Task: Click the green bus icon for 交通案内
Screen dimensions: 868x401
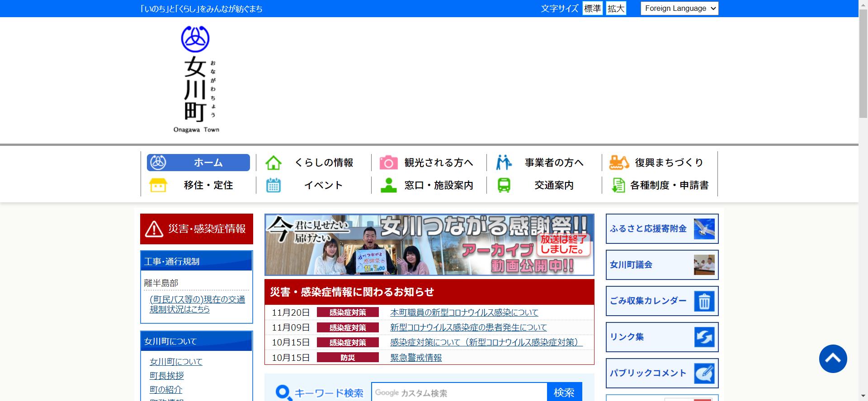Action: click(x=504, y=185)
